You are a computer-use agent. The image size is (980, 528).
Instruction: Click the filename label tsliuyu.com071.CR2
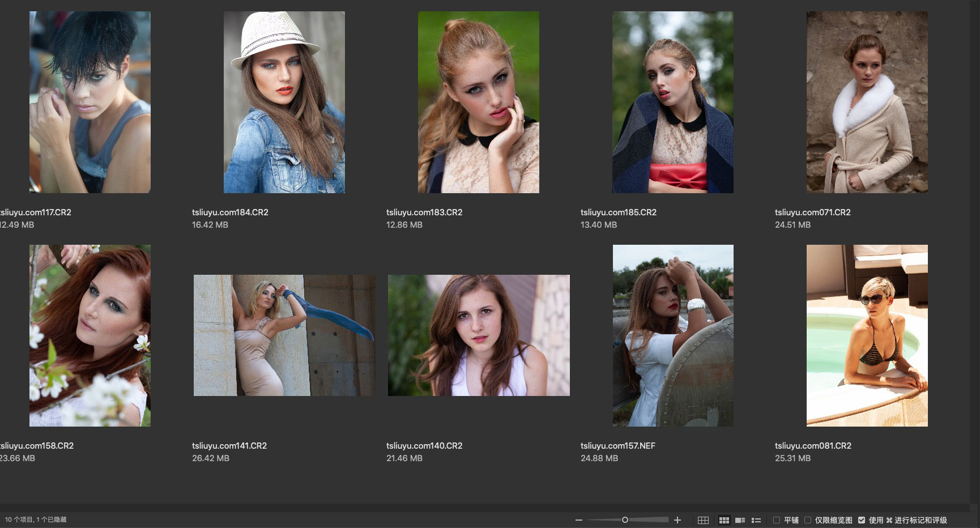pos(812,212)
